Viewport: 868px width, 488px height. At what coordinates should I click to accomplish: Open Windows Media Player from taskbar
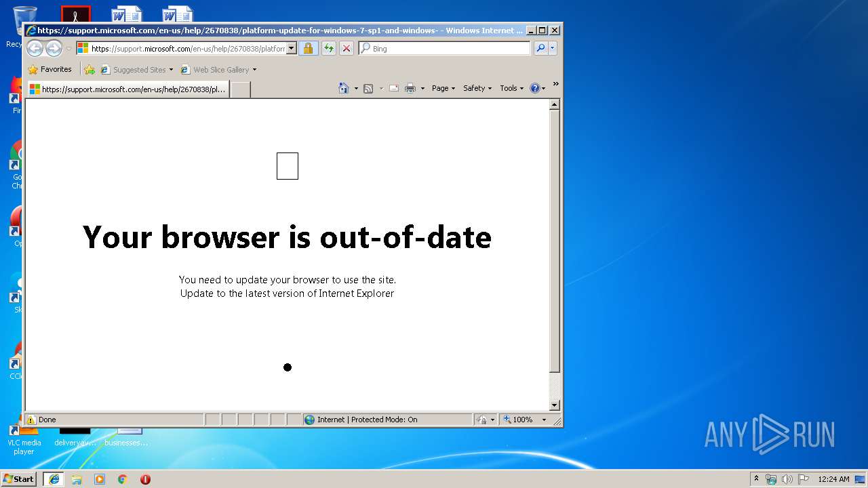[100, 479]
